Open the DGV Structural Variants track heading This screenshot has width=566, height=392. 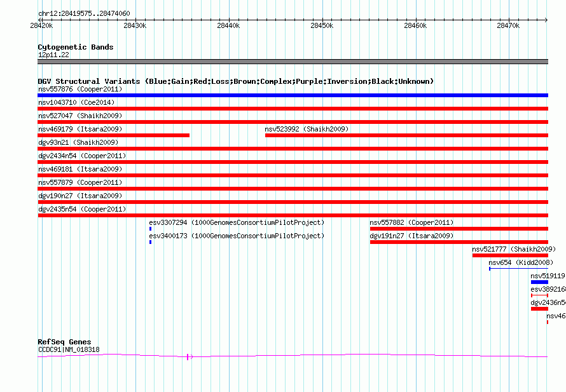(x=236, y=81)
